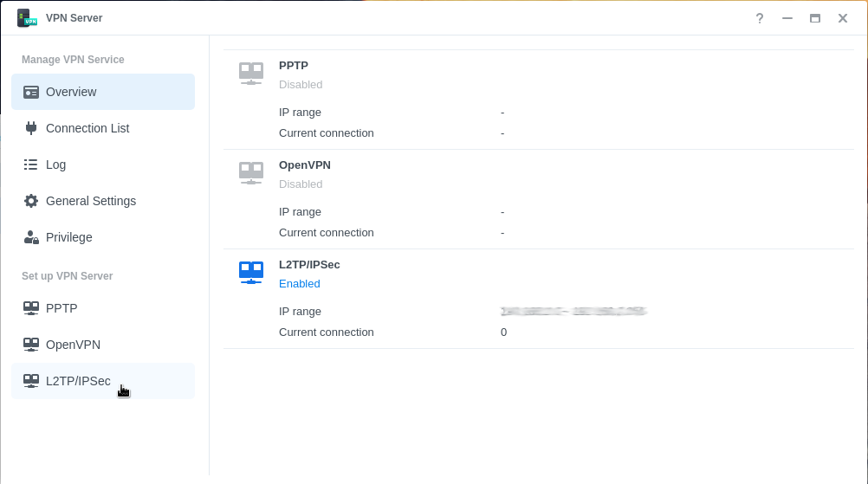Click Current connection label under OpenVPN
The width and height of the screenshot is (868, 484).
[326, 233]
